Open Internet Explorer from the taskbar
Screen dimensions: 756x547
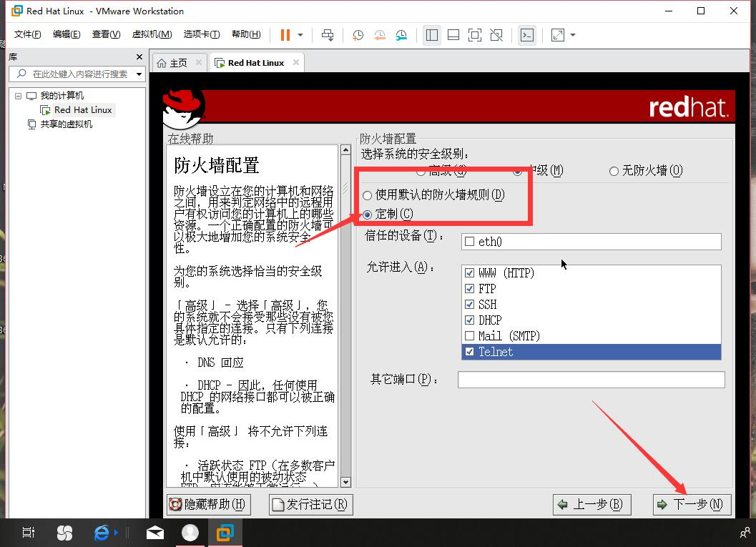(x=102, y=533)
